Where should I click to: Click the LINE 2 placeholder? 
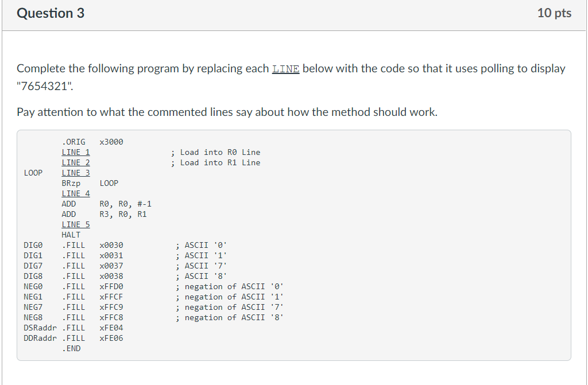tap(76, 163)
